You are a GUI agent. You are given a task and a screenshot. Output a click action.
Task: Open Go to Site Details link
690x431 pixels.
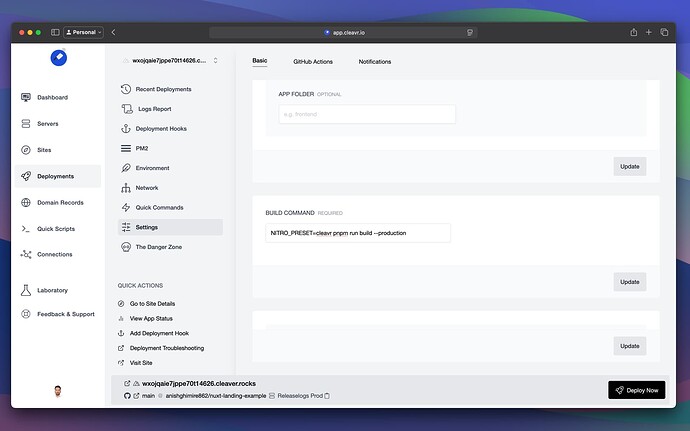click(152, 303)
